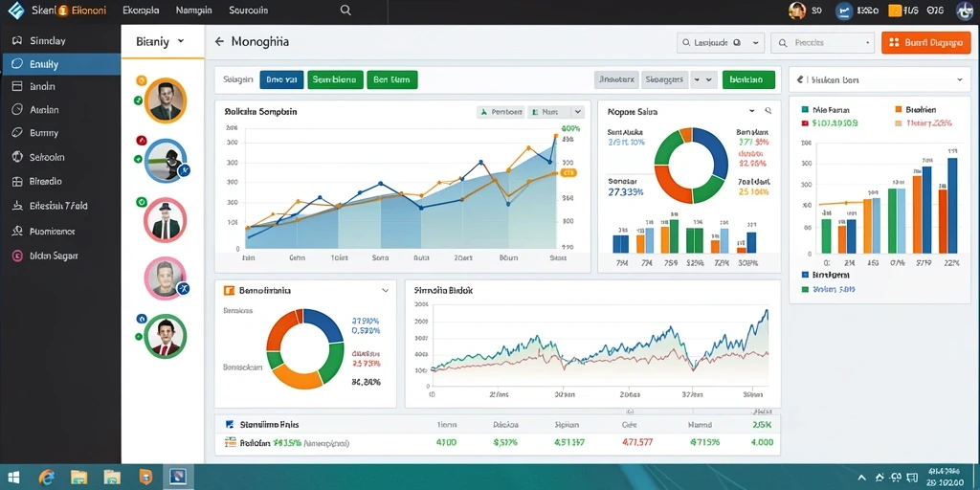Open the dropdown arrow in right panel header
The width and height of the screenshot is (980, 490).
tap(959, 80)
